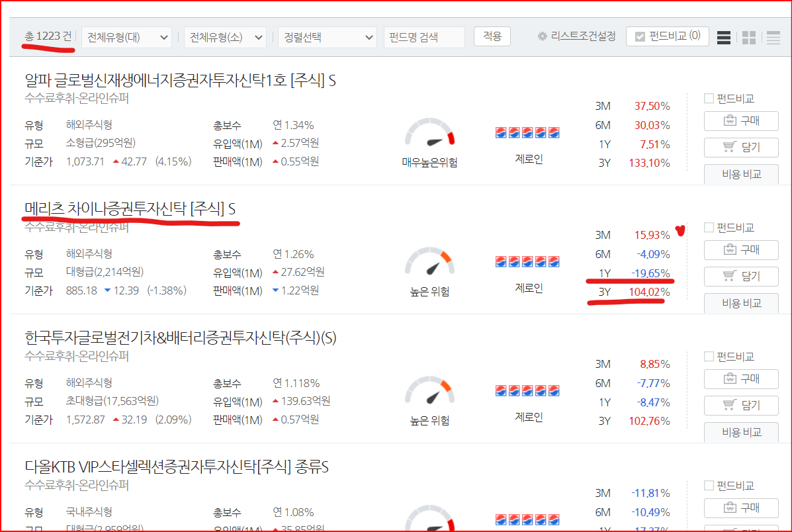The height and width of the screenshot is (532, 792).
Task: Click 담기 for 한국투자글로벌전기차 fund
Action: click(741, 405)
